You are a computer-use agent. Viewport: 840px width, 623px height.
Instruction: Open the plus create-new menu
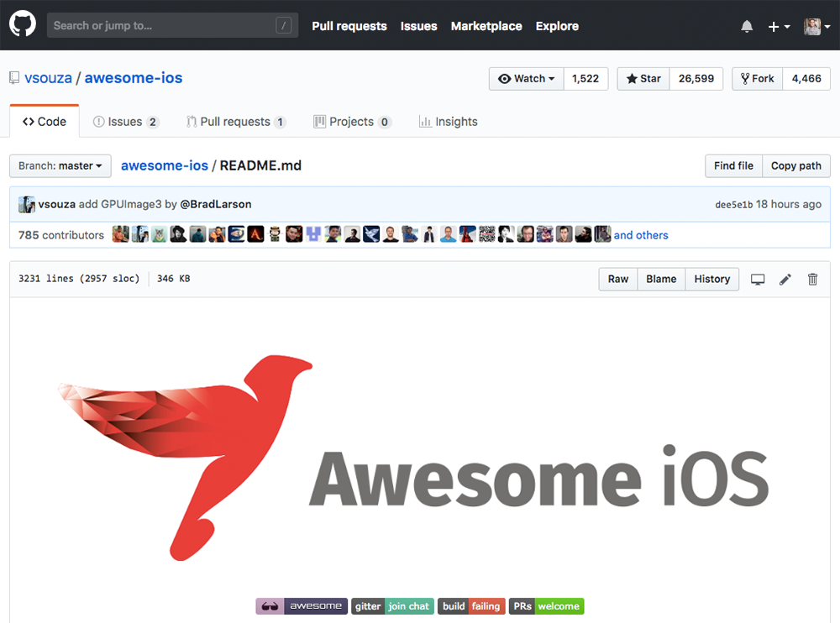pos(779,26)
